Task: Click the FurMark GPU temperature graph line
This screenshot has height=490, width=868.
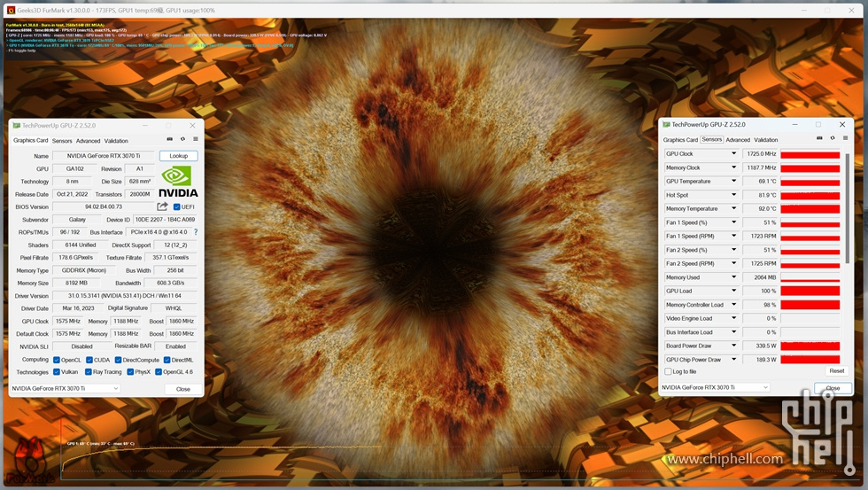Action: coord(221,447)
